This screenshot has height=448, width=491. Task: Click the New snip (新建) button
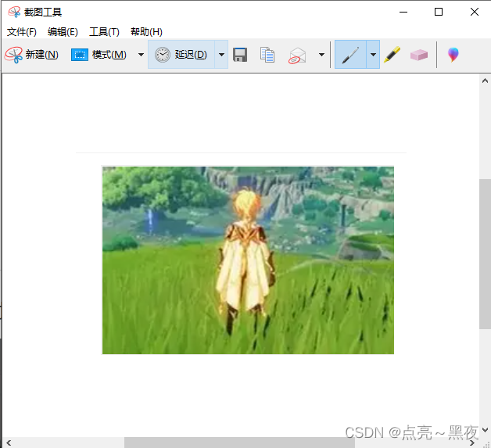31,55
